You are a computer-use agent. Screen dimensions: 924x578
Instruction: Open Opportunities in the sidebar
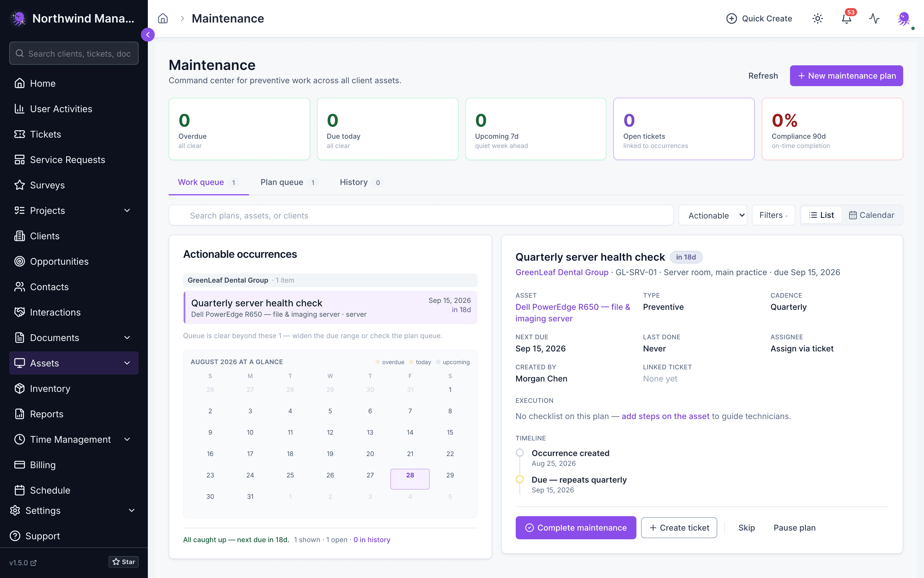coord(74,262)
